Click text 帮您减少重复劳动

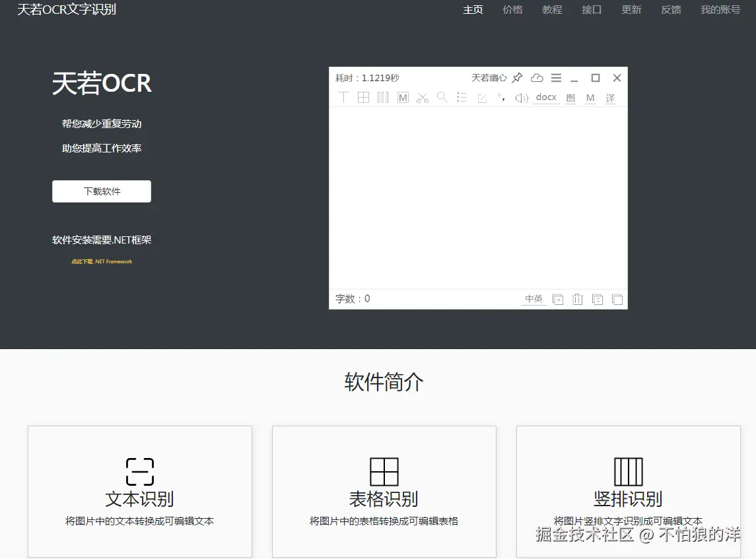102,124
